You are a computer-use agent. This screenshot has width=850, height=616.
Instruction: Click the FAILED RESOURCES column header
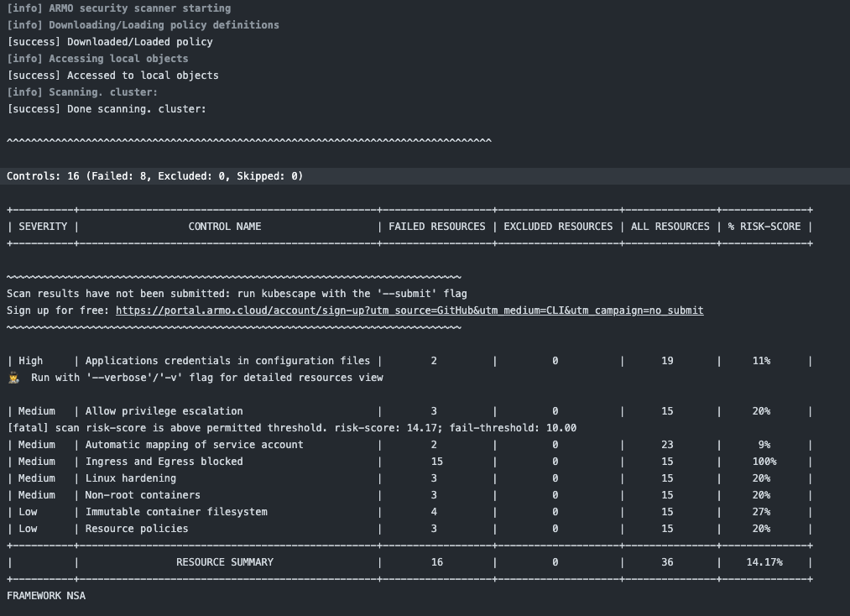click(x=437, y=227)
